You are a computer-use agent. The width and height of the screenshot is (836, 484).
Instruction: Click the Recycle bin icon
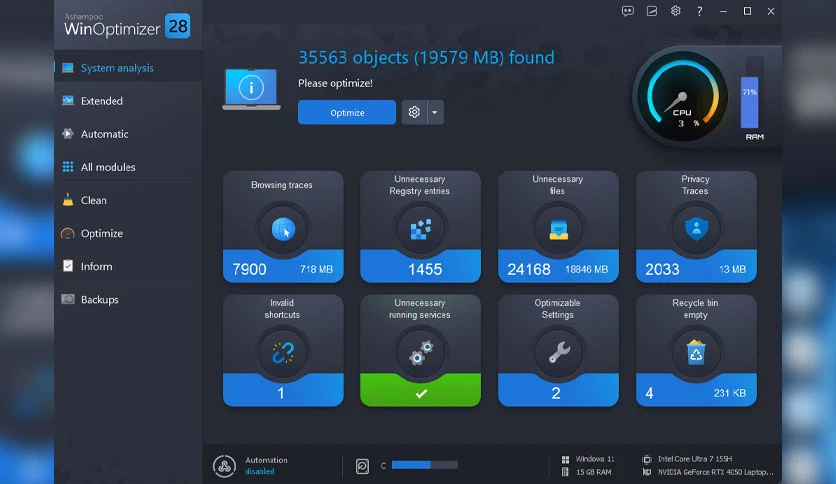click(696, 352)
